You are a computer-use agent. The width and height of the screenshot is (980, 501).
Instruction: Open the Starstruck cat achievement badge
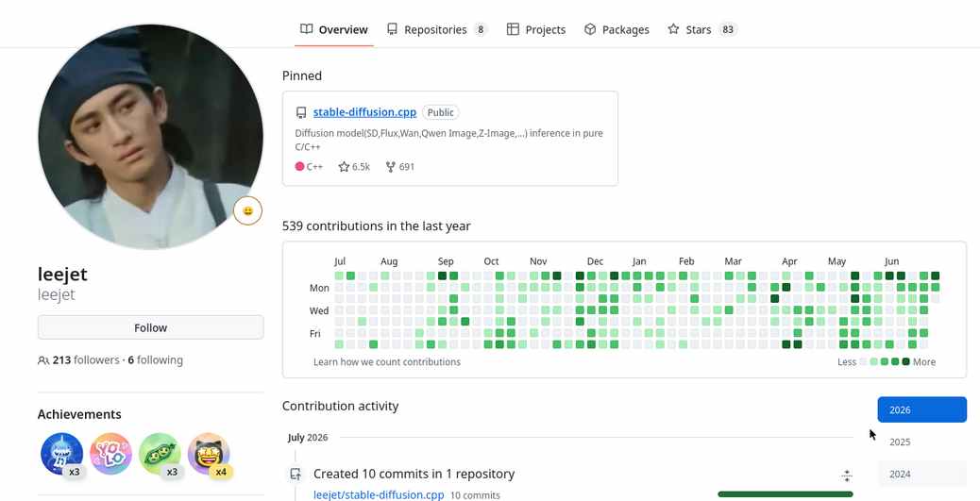tap(209, 454)
